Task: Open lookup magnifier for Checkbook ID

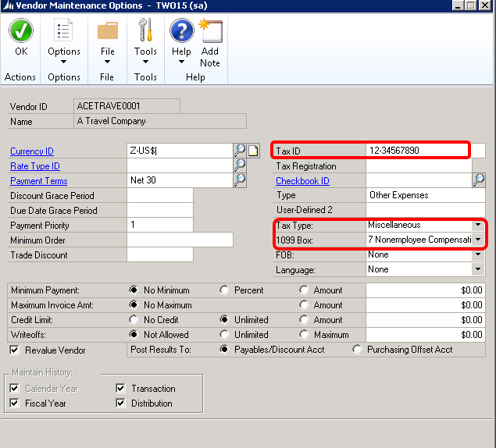Action: click(478, 180)
